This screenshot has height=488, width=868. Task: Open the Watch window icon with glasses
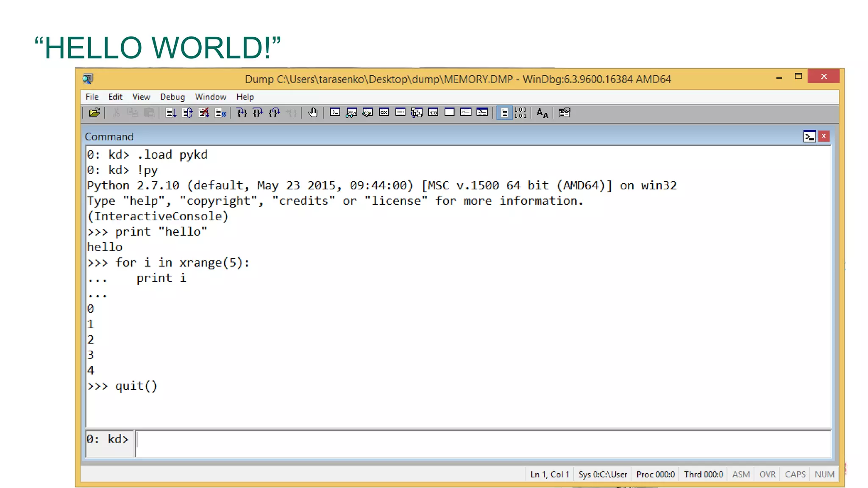coord(351,113)
